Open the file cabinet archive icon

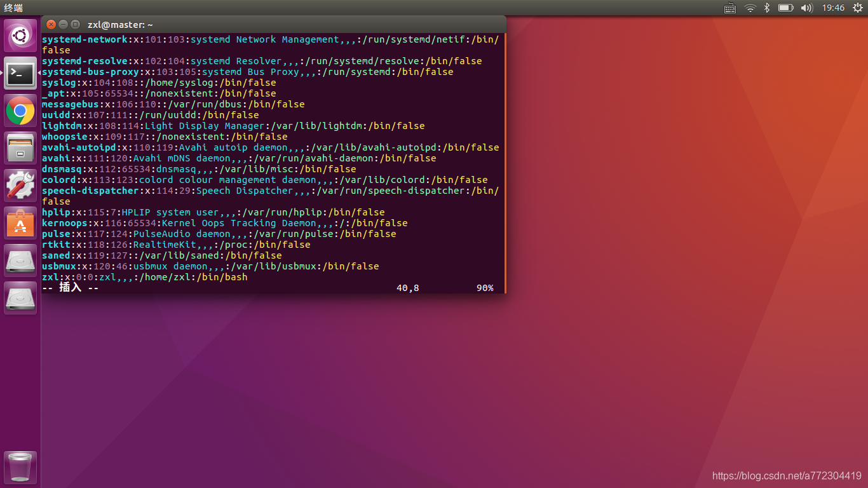pyautogui.click(x=20, y=148)
